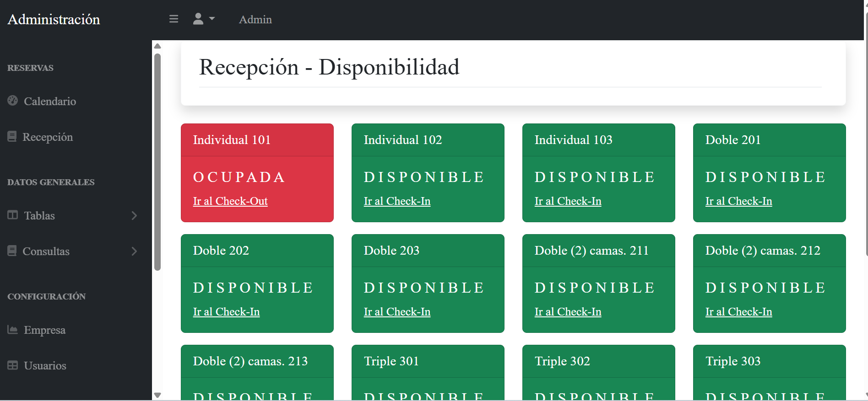Go to Check-Out for Individual 101
868x401 pixels.
pos(230,201)
